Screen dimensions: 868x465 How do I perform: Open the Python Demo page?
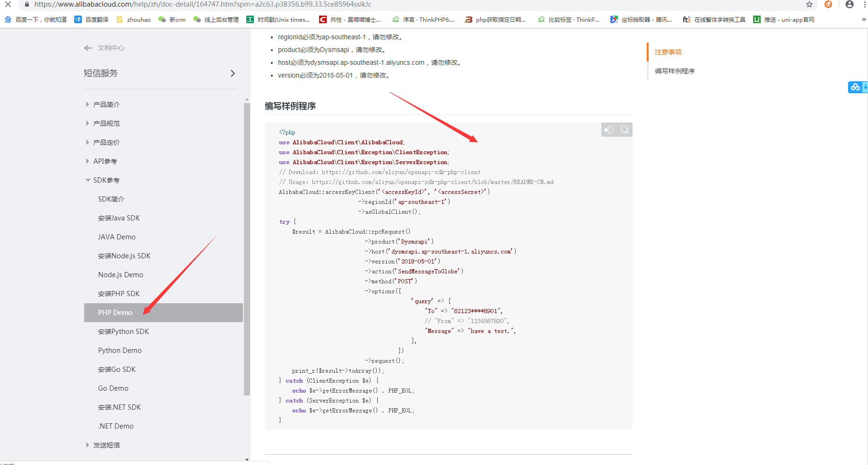pyautogui.click(x=120, y=351)
